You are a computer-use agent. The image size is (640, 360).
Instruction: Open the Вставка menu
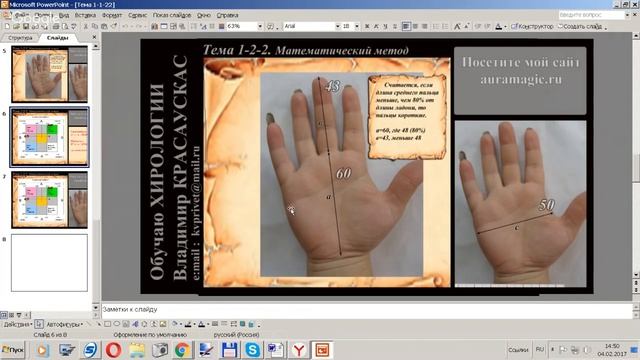pyautogui.click(x=85, y=15)
